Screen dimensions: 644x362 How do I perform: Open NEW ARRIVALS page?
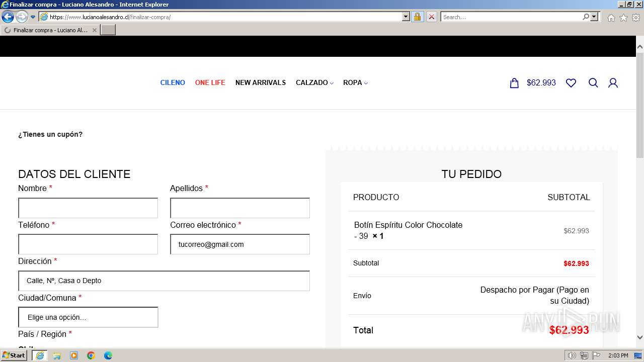coord(261,83)
